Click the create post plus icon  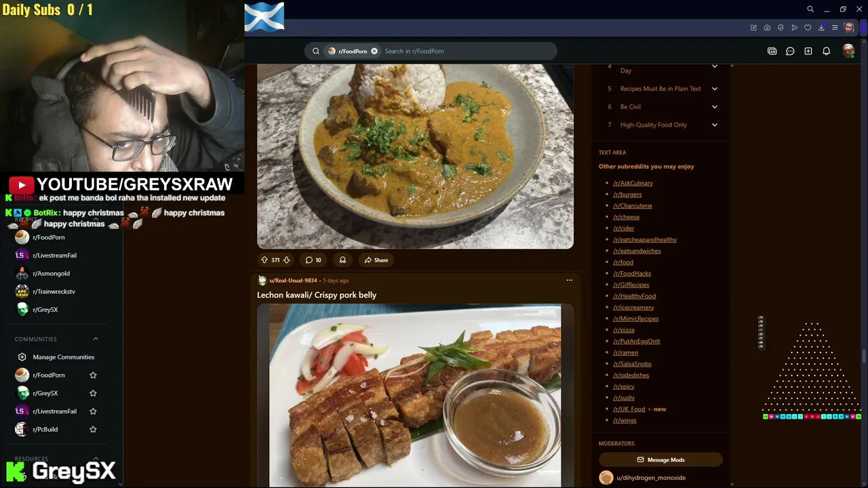pos(808,51)
